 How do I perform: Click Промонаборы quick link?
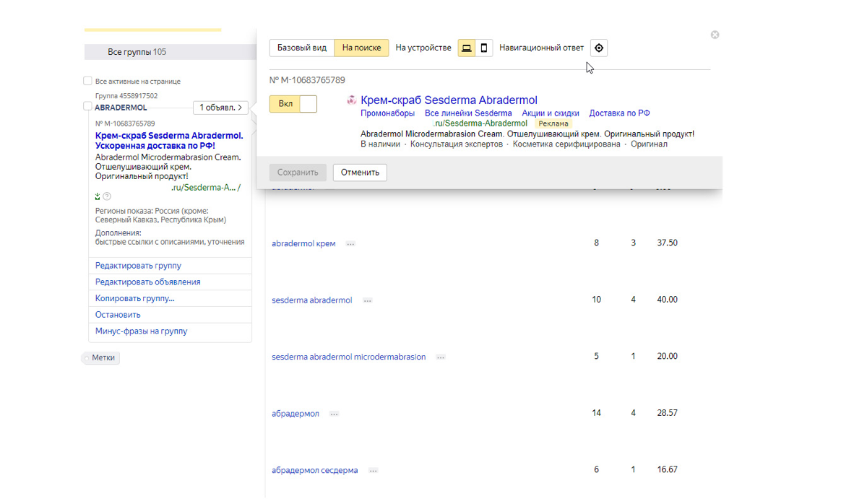click(x=388, y=113)
